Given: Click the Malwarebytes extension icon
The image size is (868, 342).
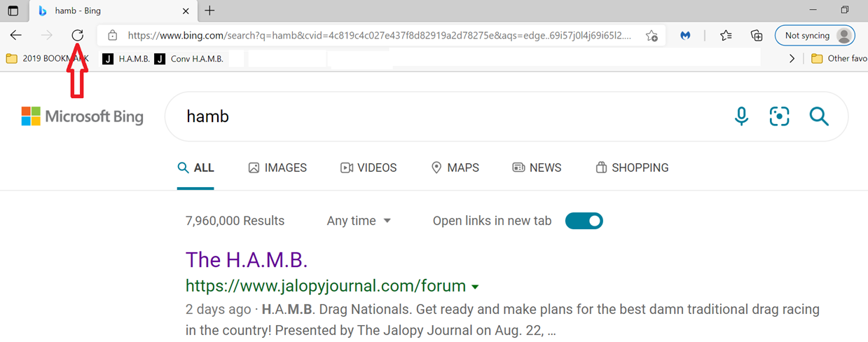Looking at the screenshot, I should click(x=685, y=36).
